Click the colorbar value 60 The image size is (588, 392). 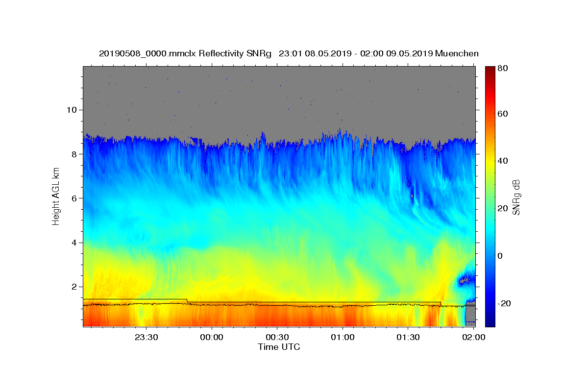502,114
